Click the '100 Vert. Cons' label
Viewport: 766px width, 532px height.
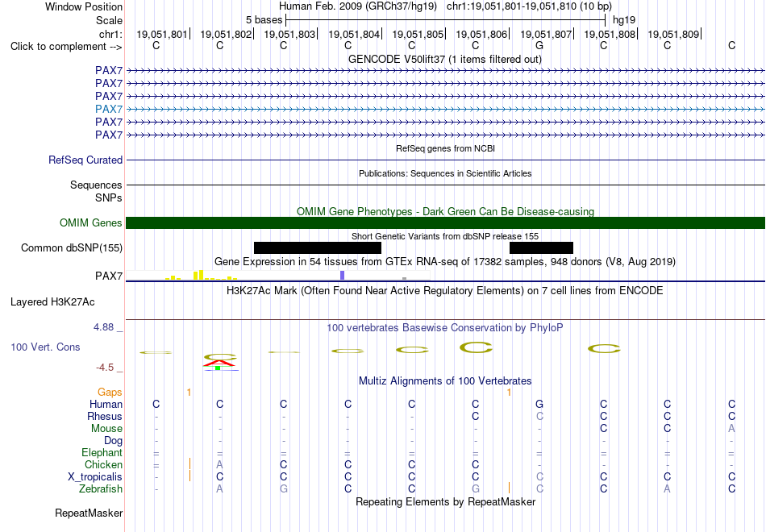pyautogui.click(x=45, y=347)
